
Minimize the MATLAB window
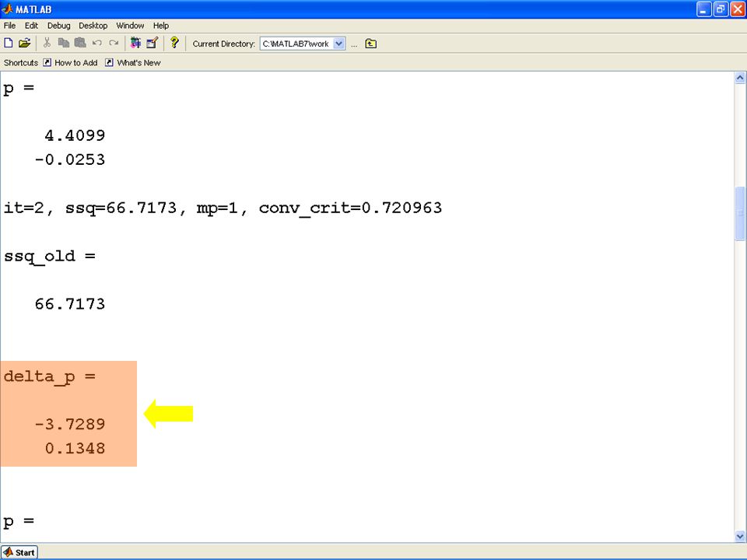pyautogui.click(x=703, y=9)
